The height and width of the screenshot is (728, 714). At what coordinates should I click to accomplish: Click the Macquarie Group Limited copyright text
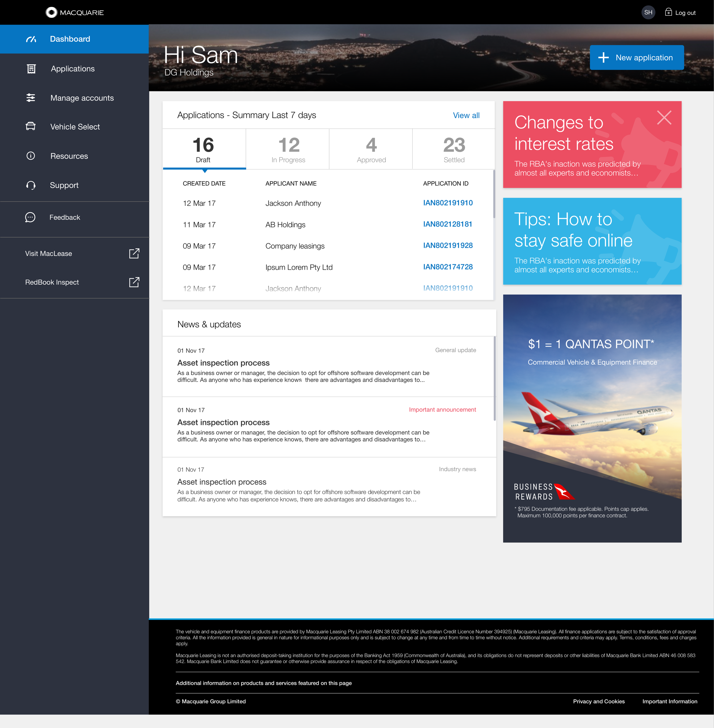point(211,701)
